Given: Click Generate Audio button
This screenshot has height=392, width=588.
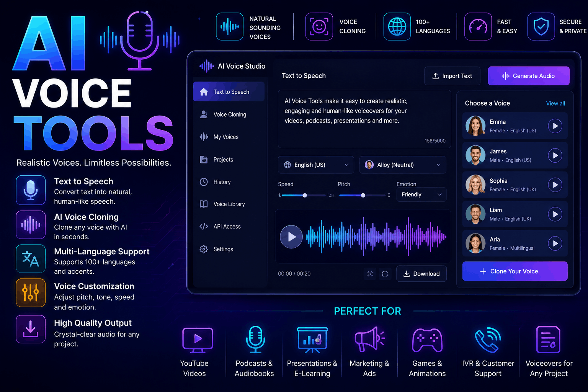Looking at the screenshot, I should point(529,76).
